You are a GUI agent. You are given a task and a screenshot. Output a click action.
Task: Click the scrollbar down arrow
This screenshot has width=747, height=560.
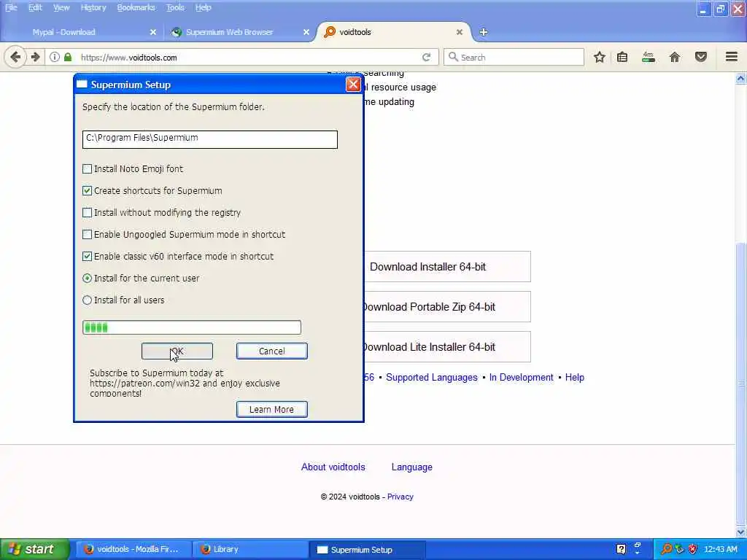(741, 531)
